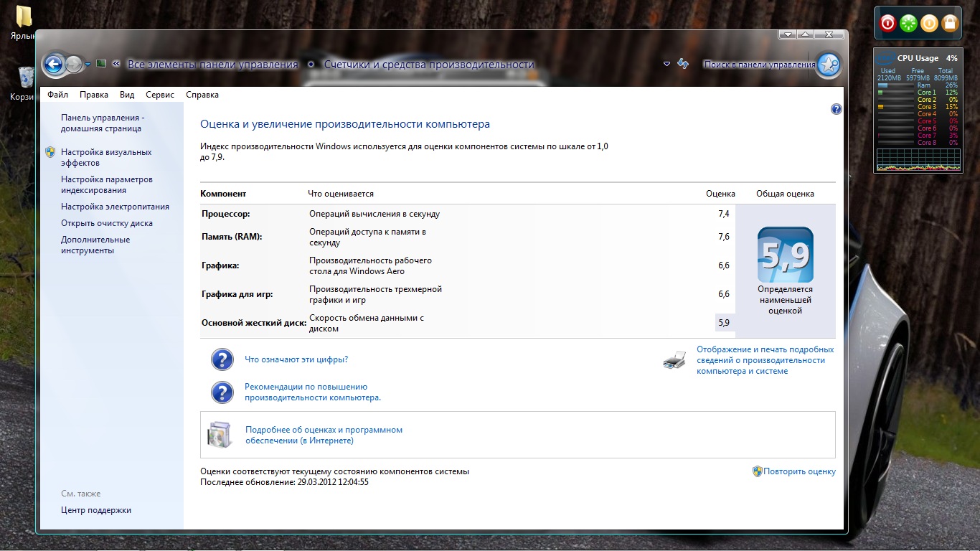Click the blue help icon below the search bar
This screenshot has width=980, height=551.
[836, 109]
